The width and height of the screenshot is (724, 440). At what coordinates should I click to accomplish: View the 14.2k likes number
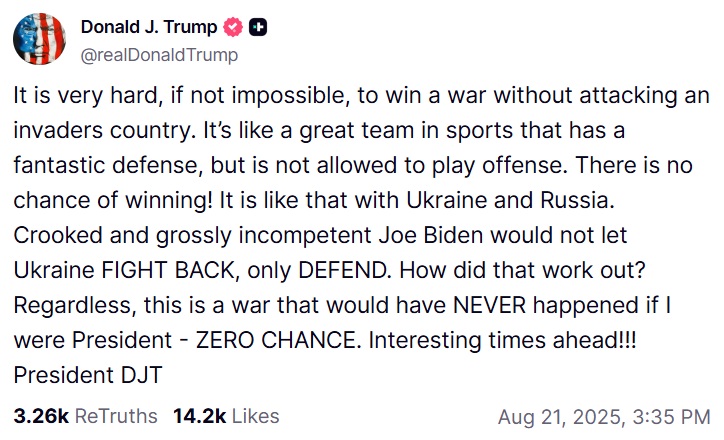[x=199, y=416]
